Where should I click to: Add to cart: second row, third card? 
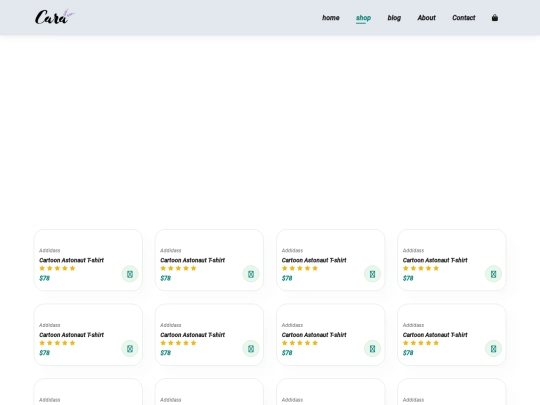coord(372,349)
